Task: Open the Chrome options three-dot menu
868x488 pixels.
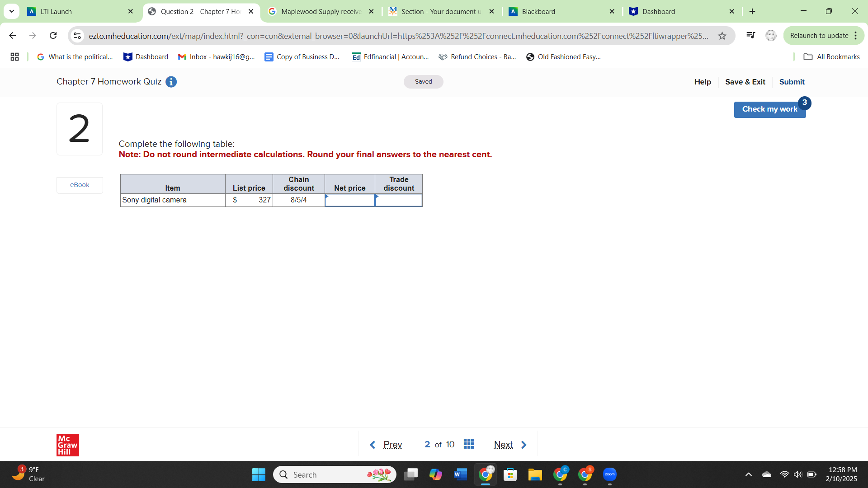Action: pos(856,35)
